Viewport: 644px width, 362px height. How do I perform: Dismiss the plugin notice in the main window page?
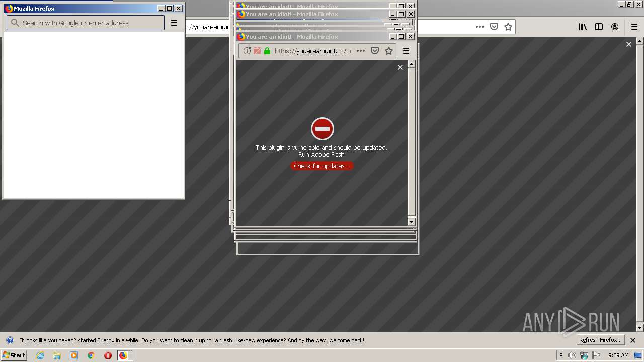(628, 44)
